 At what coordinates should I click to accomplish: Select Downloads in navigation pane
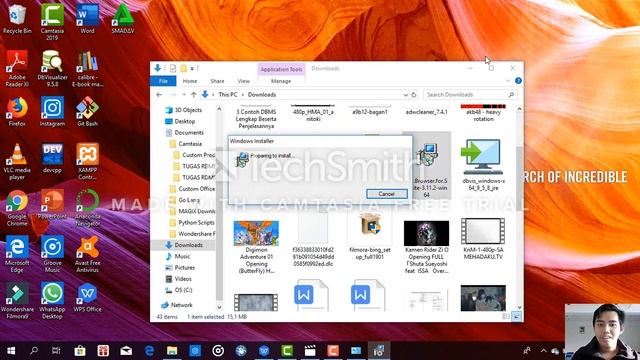coord(184,245)
